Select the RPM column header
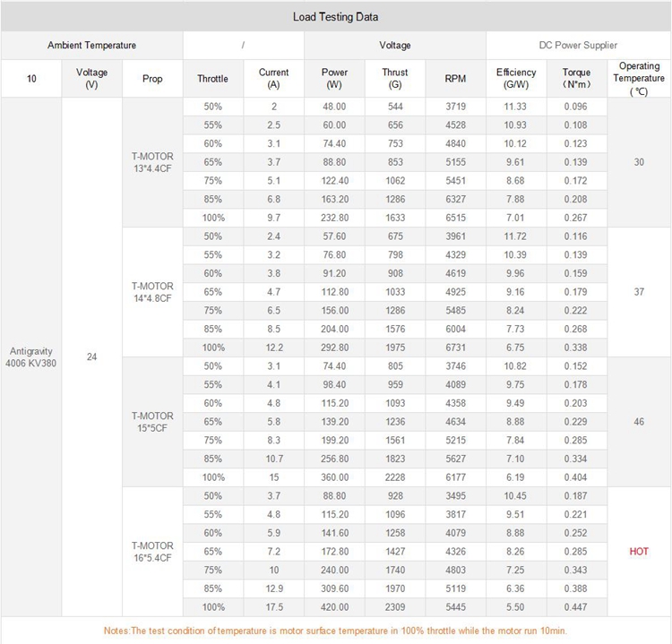This screenshot has height=644, width=672. tap(455, 79)
